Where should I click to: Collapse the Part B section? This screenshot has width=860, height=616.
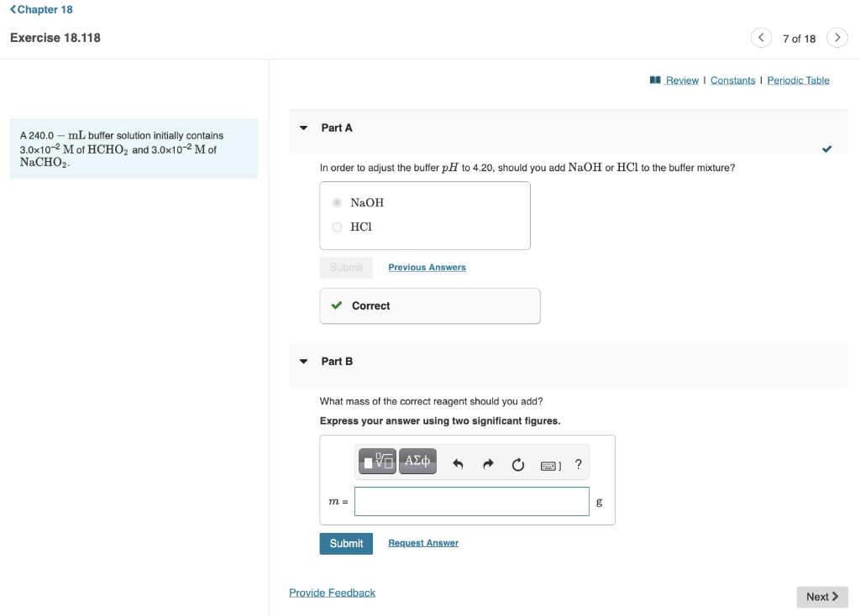(303, 361)
